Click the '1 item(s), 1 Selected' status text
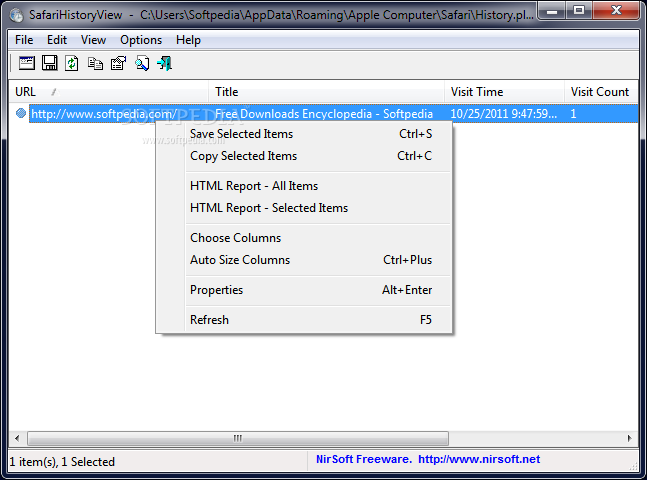This screenshot has height=480, width=647. [62, 461]
